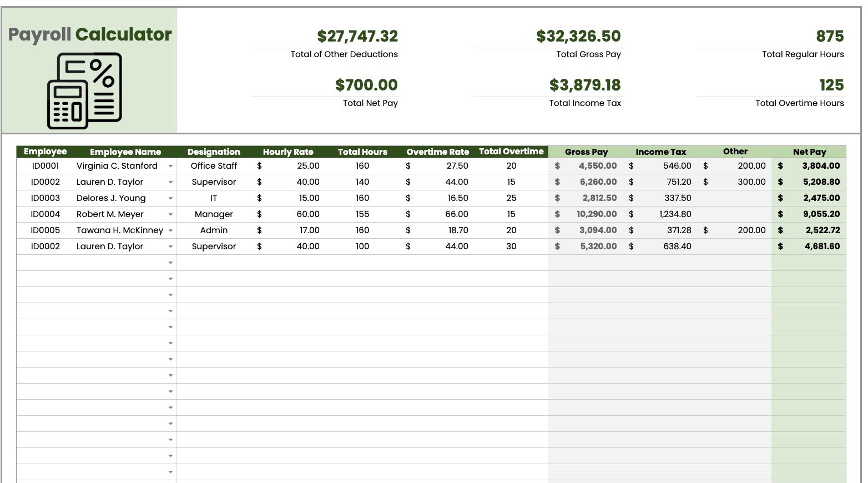Click the $32,326.50 total gross pay value
868x483 pixels.
point(578,36)
